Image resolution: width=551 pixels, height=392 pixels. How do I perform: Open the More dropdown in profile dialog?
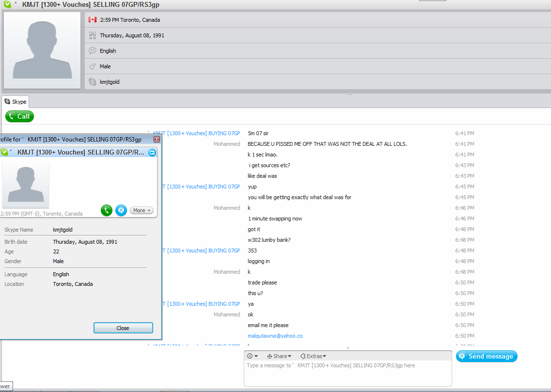[x=142, y=210]
